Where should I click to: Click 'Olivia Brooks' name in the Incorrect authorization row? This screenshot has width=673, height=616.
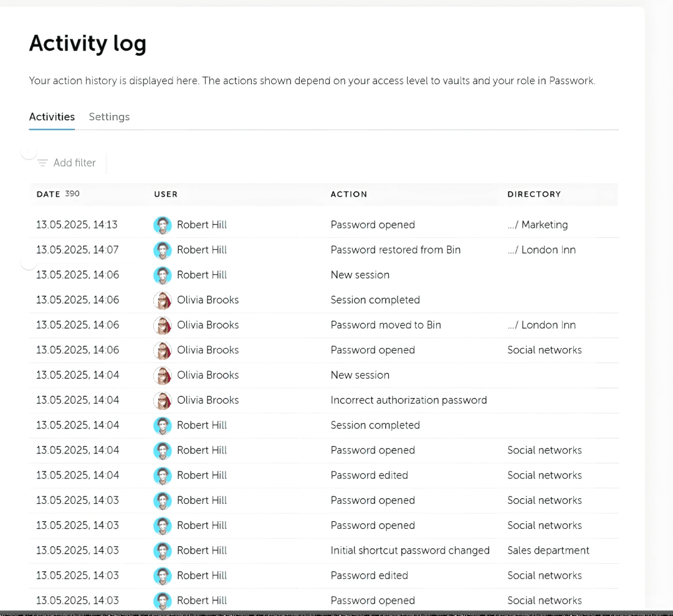point(208,400)
